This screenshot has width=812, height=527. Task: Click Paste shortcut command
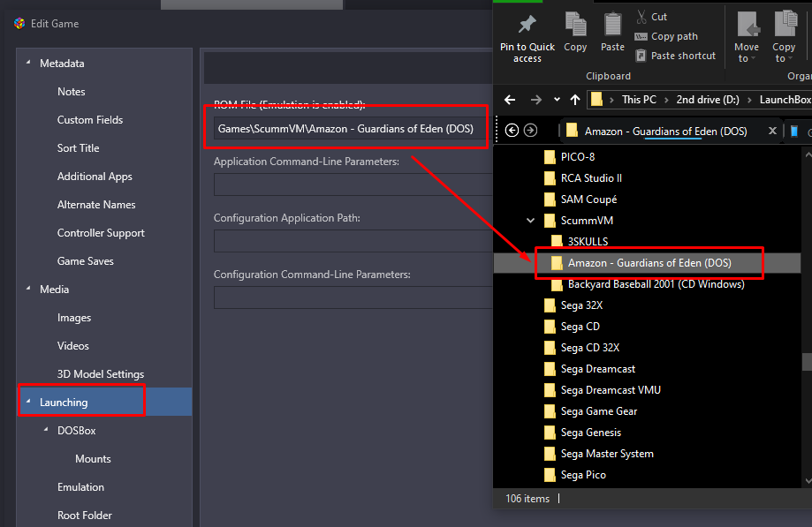tap(675, 56)
